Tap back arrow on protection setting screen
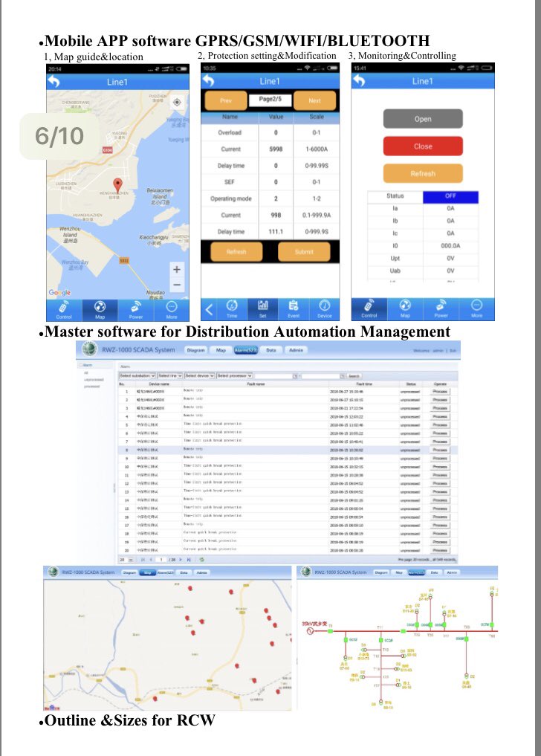This screenshot has height=756, width=541. (208, 80)
